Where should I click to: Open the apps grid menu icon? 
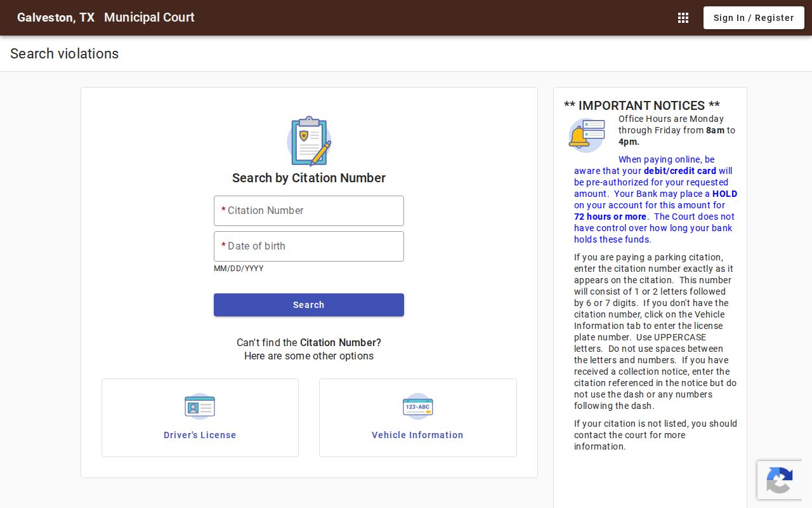click(x=683, y=18)
